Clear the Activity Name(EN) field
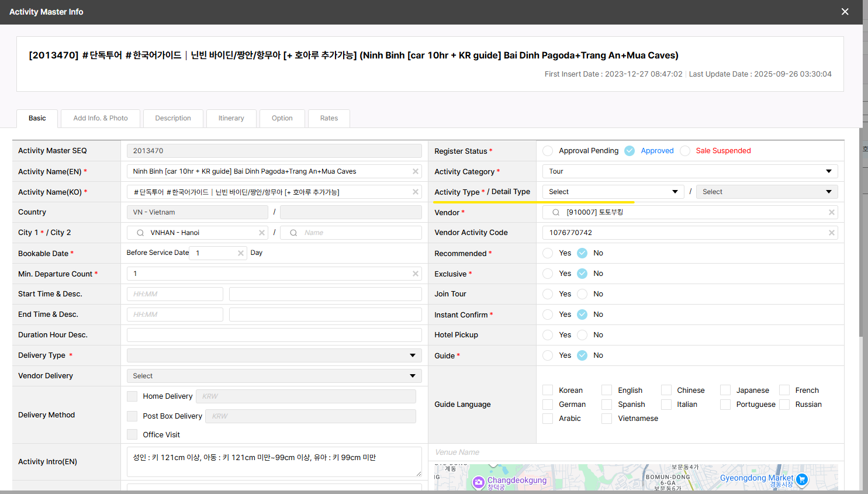Viewport: 868px width, 494px height. (416, 171)
